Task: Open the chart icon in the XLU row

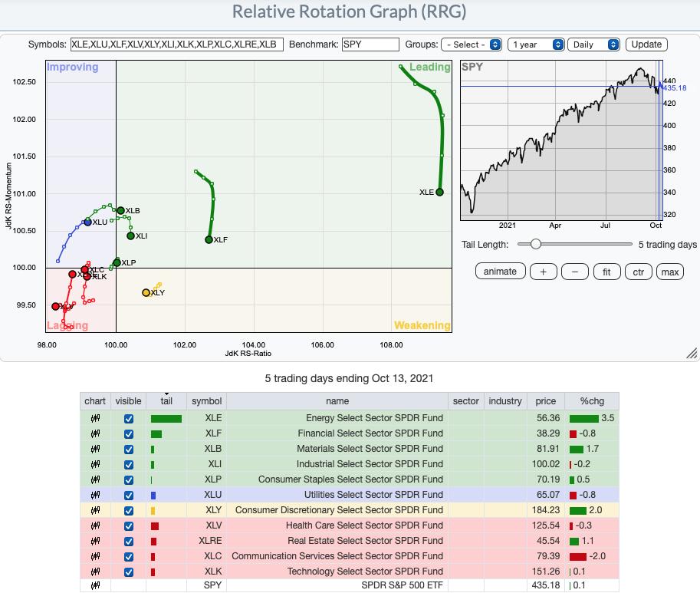Action: (x=95, y=495)
